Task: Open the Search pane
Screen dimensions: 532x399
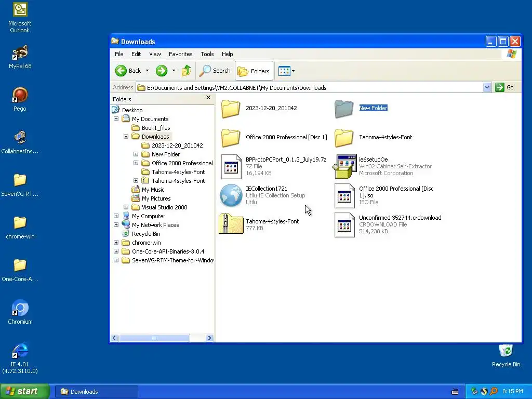Action: click(x=215, y=71)
